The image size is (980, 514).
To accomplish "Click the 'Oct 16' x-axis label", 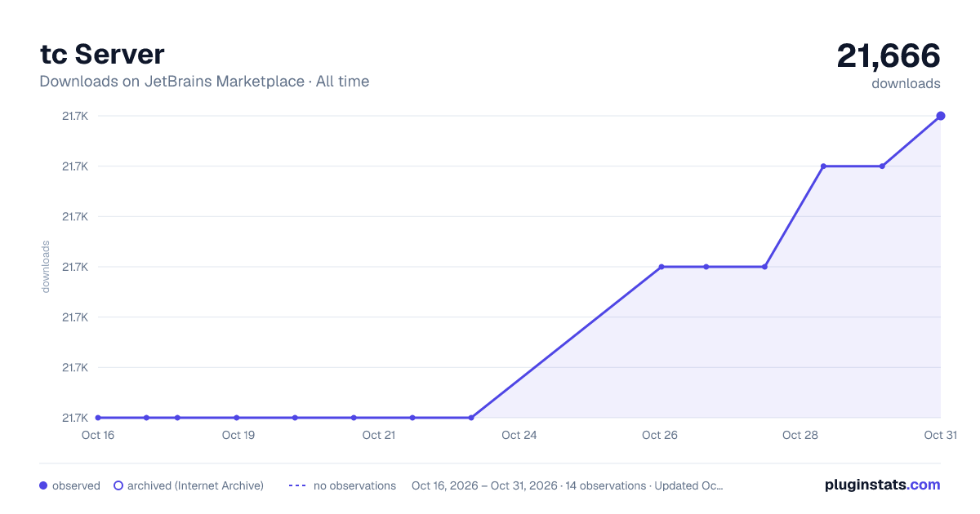I will pyautogui.click(x=98, y=435).
